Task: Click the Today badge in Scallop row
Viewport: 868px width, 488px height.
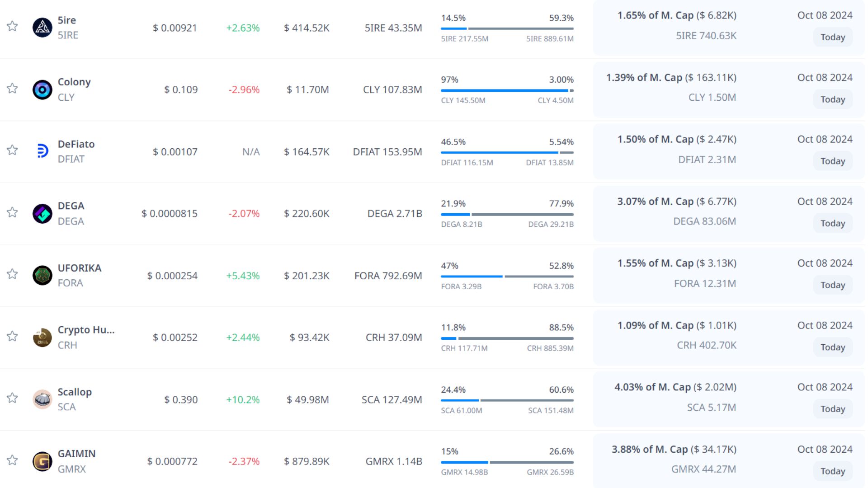Action: (833, 409)
